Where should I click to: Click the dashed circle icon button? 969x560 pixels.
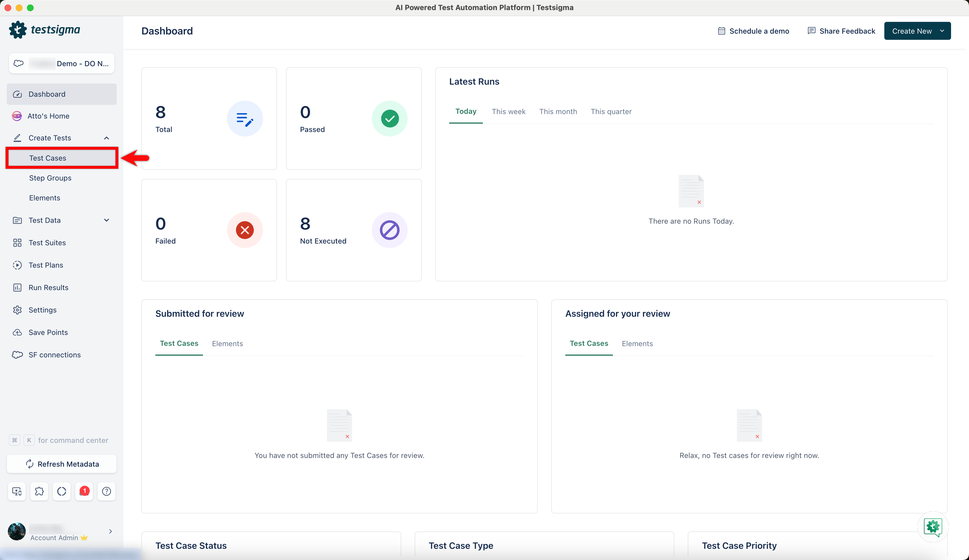pyautogui.click(x=61, y=491)
